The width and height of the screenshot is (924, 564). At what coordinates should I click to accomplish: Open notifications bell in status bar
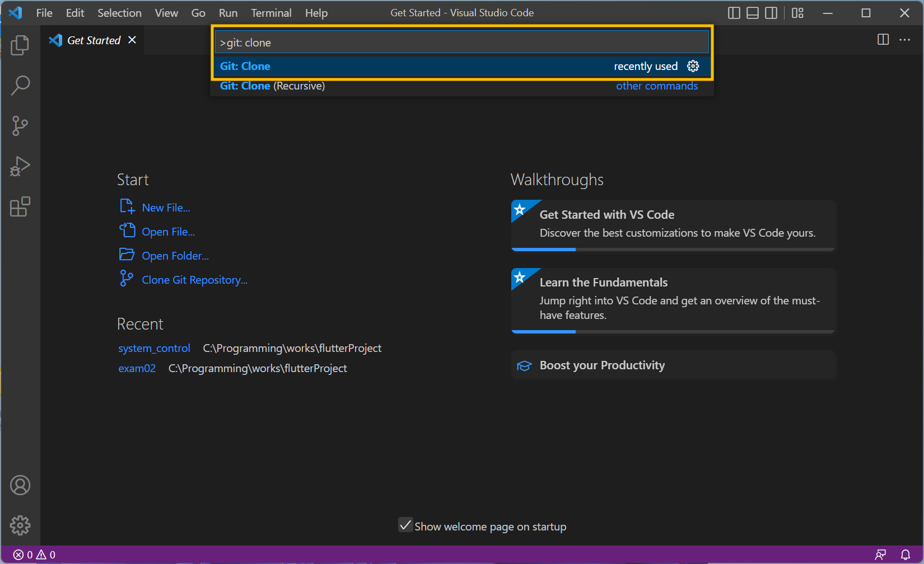906,554
